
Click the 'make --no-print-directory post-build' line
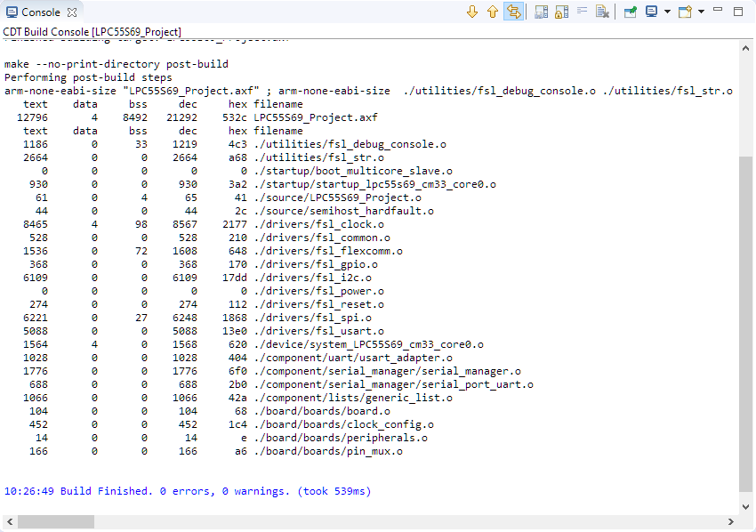[x=117, y=64]
